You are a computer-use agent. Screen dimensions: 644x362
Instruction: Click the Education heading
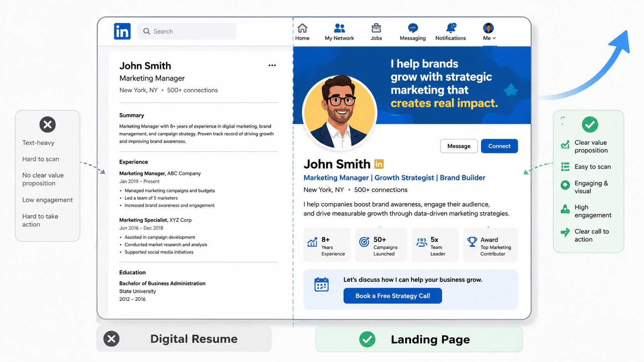pos(132,272)
